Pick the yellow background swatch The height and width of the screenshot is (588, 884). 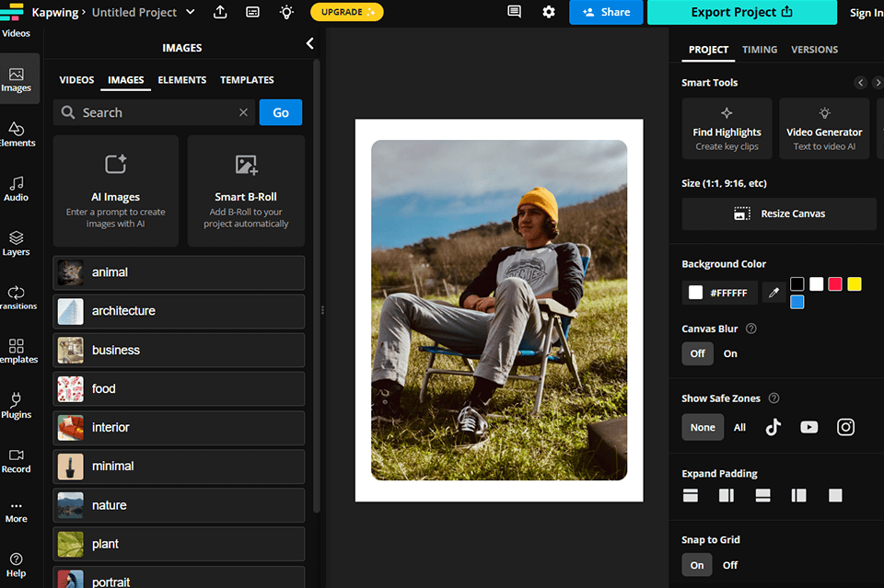(855, 283)
